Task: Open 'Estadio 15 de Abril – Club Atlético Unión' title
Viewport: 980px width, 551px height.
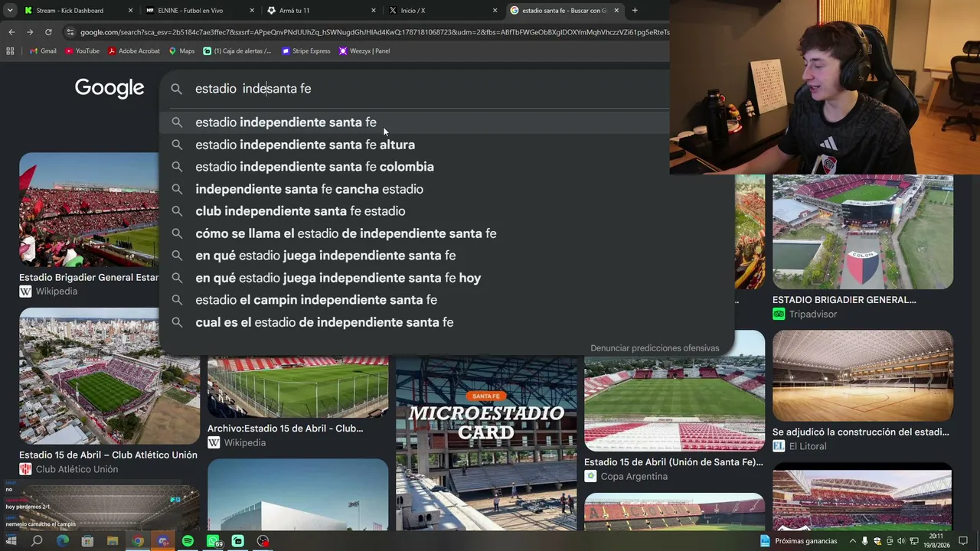Action: pos(108,455)
